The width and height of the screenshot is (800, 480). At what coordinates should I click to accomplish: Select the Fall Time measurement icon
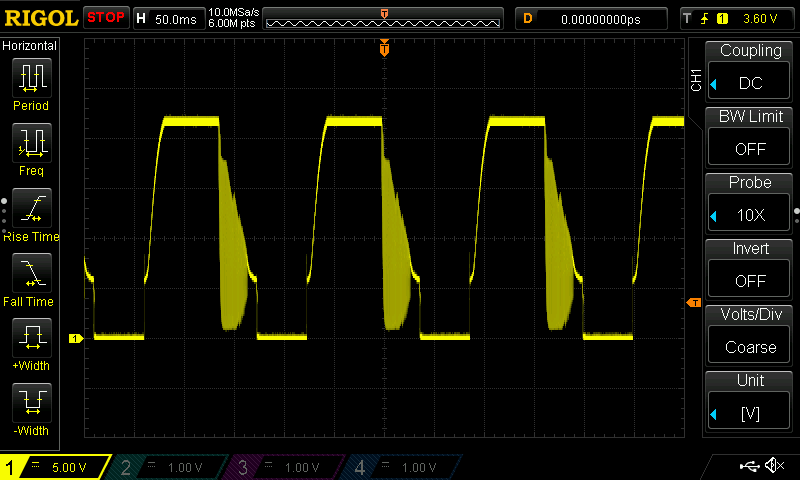(31, 273)
